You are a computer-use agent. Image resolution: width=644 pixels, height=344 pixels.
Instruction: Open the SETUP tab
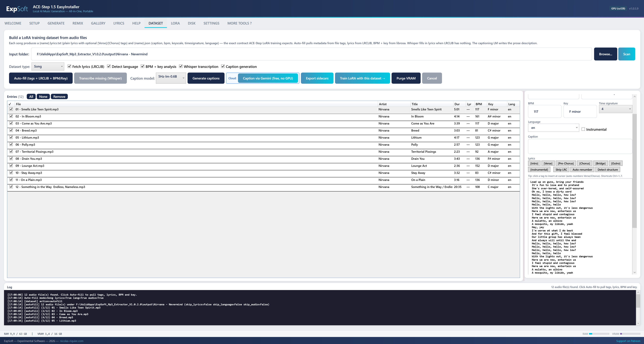click(x=35, y=23)
